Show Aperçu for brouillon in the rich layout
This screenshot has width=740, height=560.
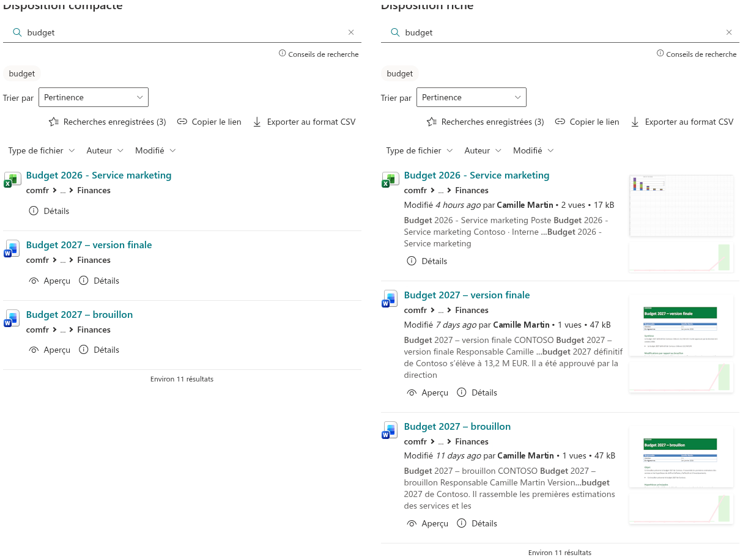point(428,523)
